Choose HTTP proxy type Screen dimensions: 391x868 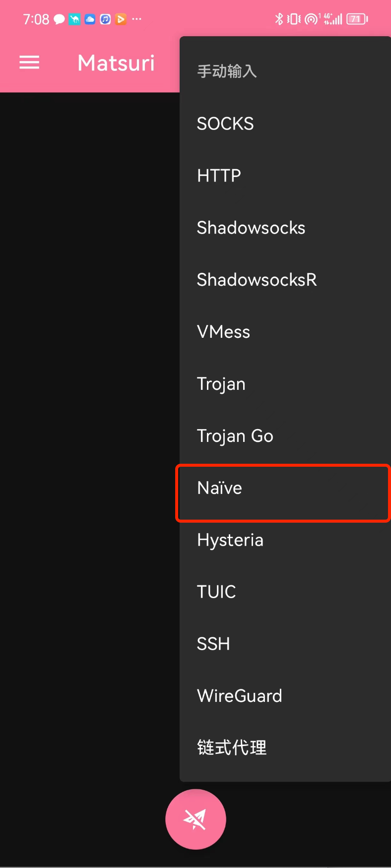(x=219, y=176)
